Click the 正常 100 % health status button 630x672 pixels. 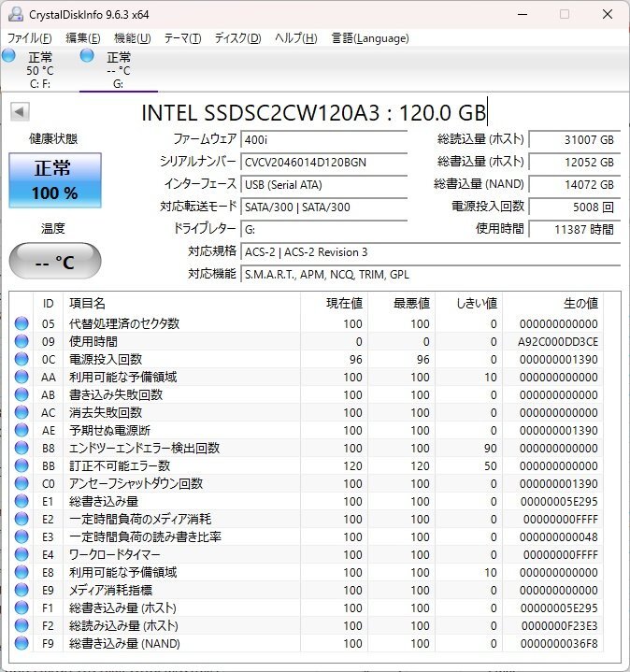pyautogui.click(x=55, y=180)
